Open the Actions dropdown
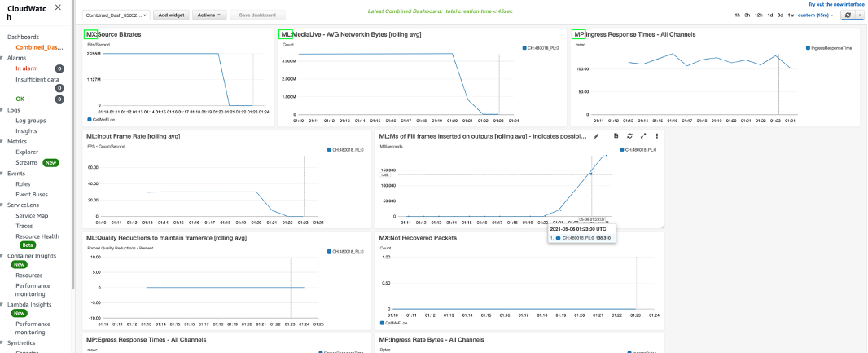 209,15
